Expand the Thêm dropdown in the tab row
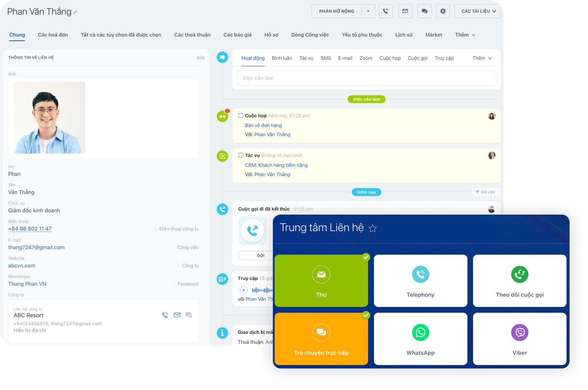Image resolution: width=588 pixels, height=390 pixels. click(465, 35)
